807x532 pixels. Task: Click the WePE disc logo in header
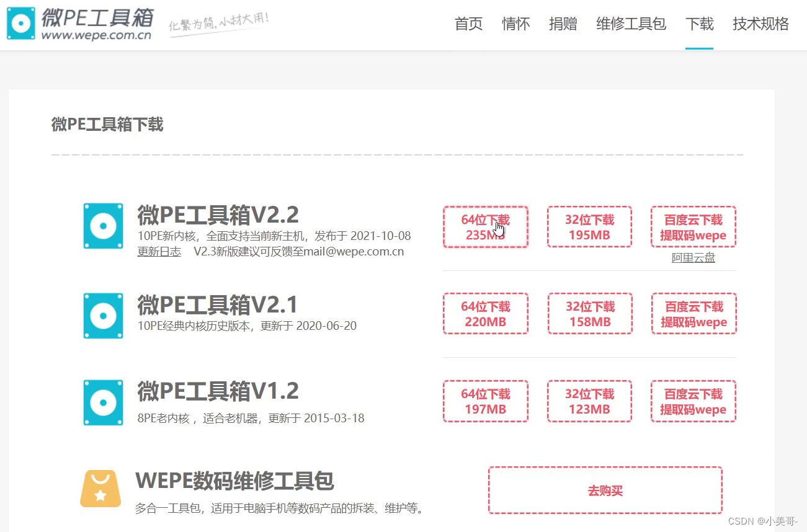pyautogui.click(x=22, y=24)
